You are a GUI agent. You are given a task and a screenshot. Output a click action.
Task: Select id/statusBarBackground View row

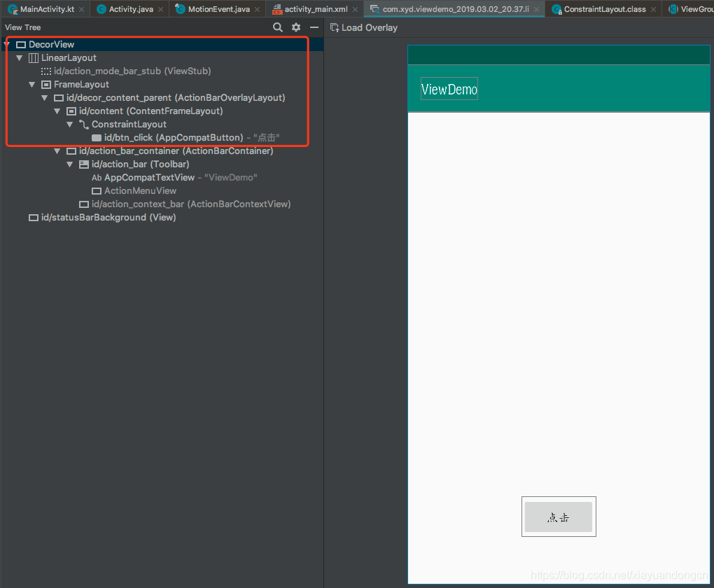click(162, 217)
